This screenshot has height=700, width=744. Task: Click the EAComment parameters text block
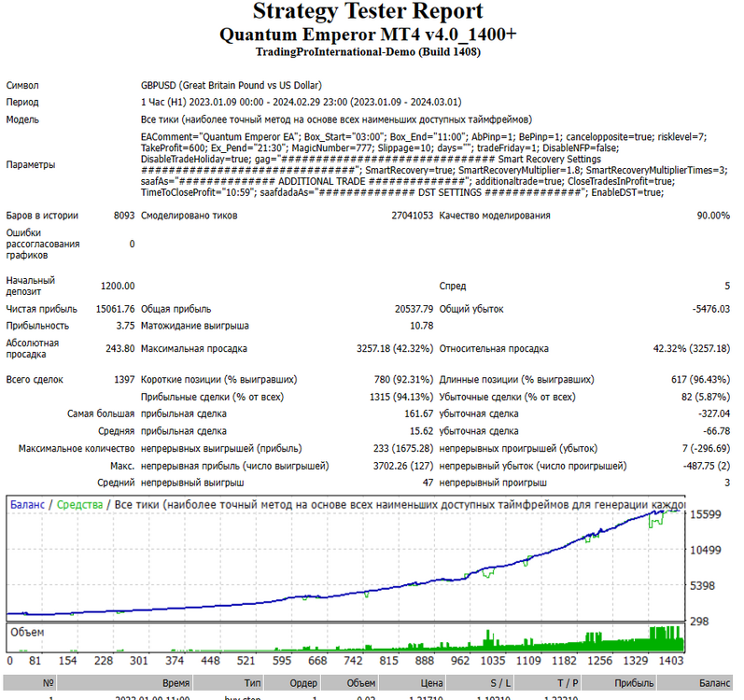[434, 164]
